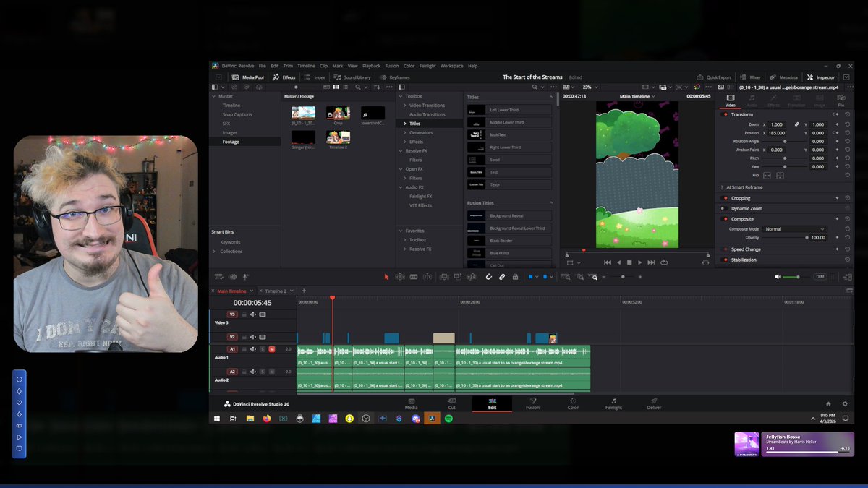
Task: Toggle the Cropping section on or off
Action: point(726,198)
